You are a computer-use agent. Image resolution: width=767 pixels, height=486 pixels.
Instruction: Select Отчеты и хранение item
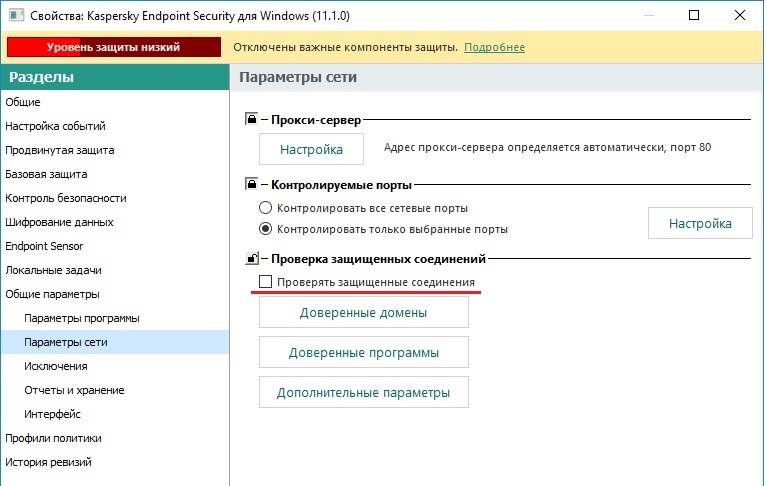(x=74, y=390)
